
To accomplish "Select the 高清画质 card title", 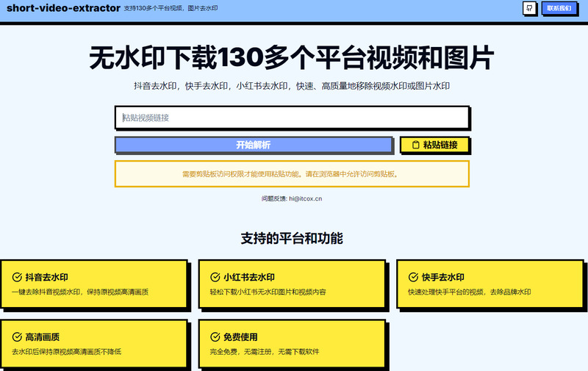I will point(43,337).
